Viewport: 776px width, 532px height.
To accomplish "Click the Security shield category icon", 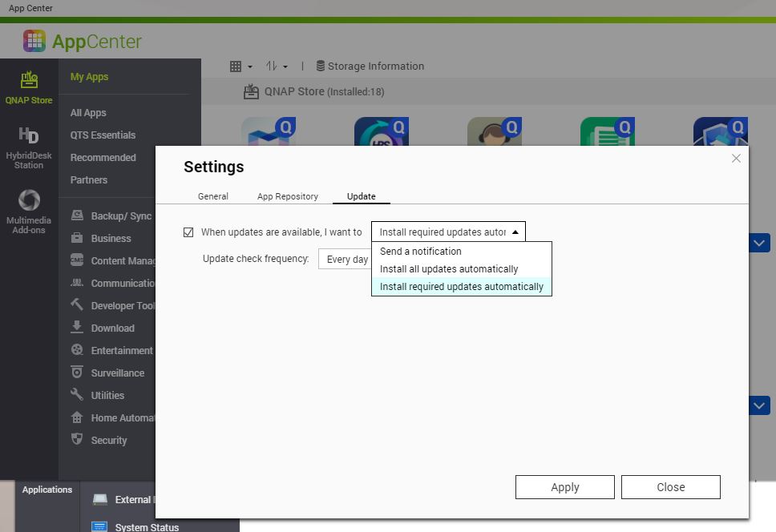I will [77, 439].
